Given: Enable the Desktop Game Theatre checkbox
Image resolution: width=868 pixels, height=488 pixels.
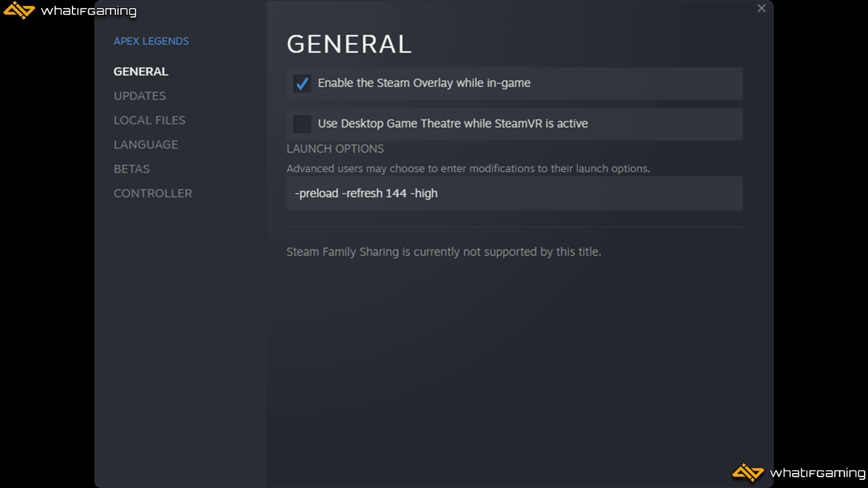Looking at the screenshot, I should (302, 124).
